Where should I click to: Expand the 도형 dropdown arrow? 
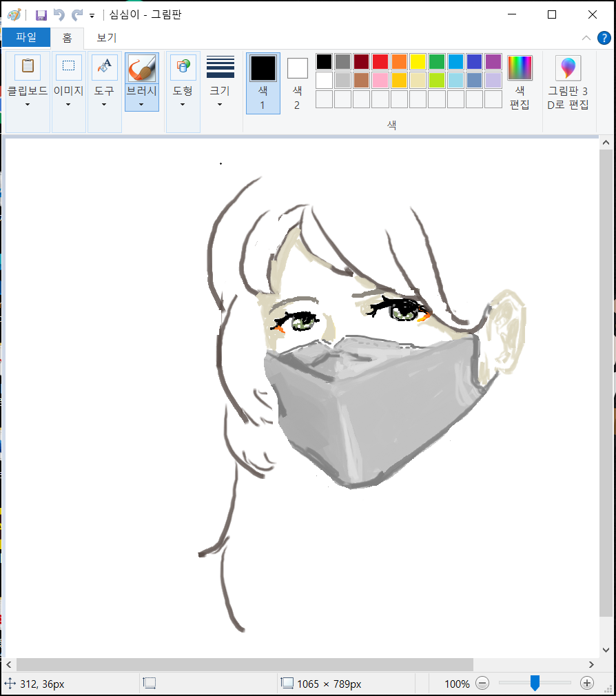(183, 104)
